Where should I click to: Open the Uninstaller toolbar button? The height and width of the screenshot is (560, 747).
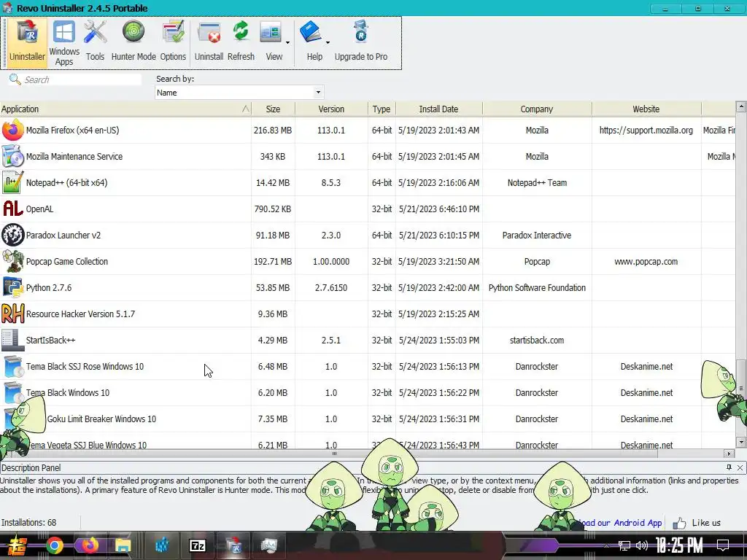tap(27, 42)
